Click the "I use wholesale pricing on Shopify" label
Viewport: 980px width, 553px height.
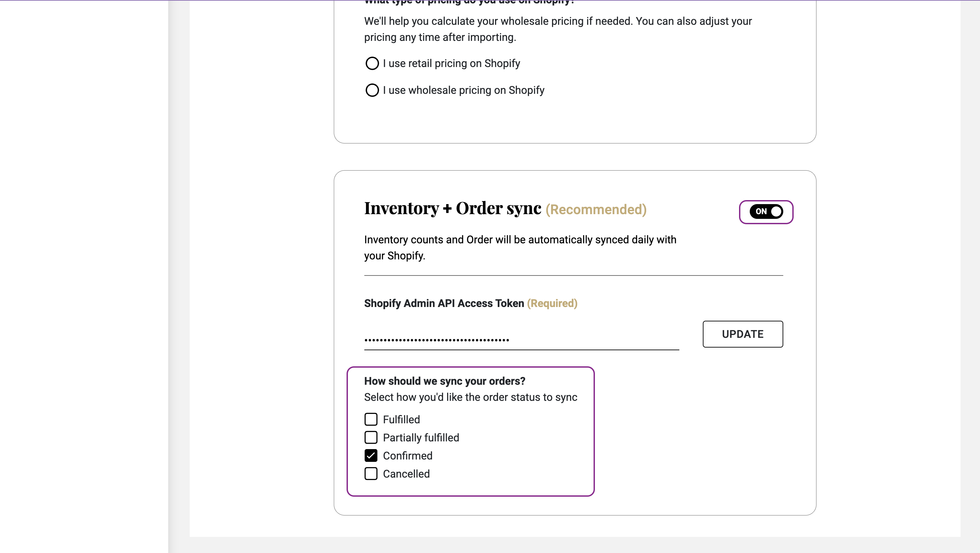[x=464, y=90]
